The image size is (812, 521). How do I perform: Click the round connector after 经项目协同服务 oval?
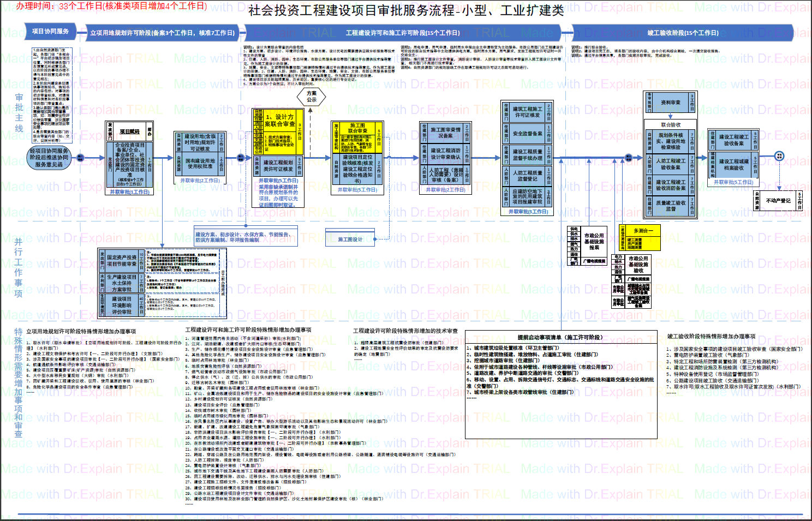click(x=80, y=158)
